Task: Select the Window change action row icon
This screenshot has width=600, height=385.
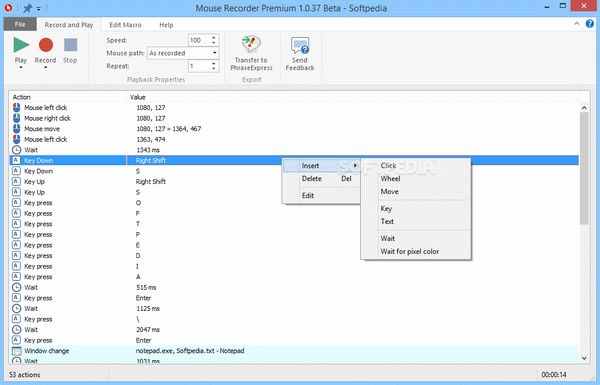Action: point(16,351)
